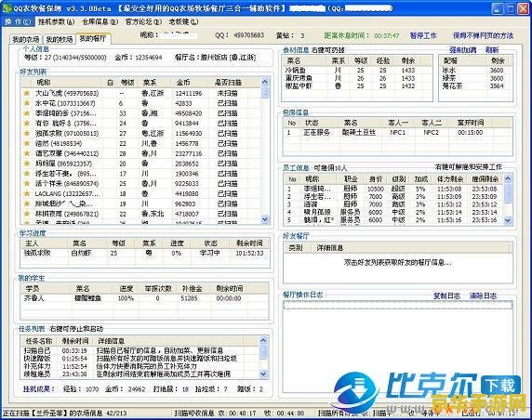Image resolution: width=532 pixels, height=420 pixels.
Task: Click the app icon in the title bar
Action: point(7,7)
